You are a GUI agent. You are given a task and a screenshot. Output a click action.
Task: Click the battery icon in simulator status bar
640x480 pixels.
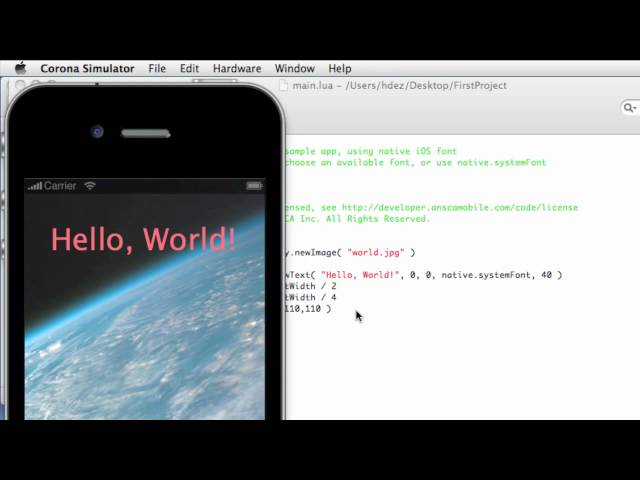point(254,186)
